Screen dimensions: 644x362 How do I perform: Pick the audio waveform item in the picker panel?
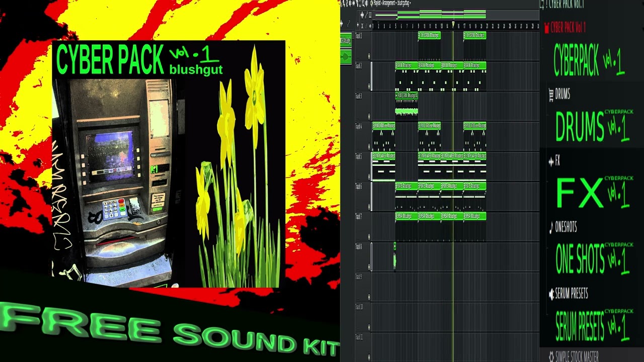(x=346, y=57)
